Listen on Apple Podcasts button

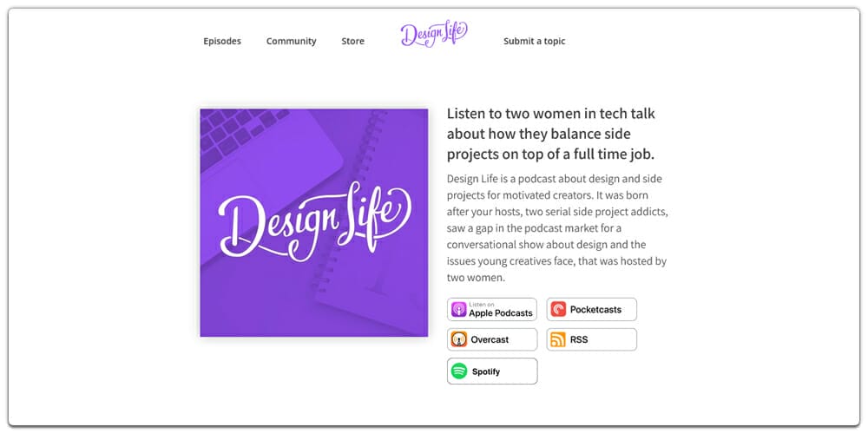click(492, 310)
